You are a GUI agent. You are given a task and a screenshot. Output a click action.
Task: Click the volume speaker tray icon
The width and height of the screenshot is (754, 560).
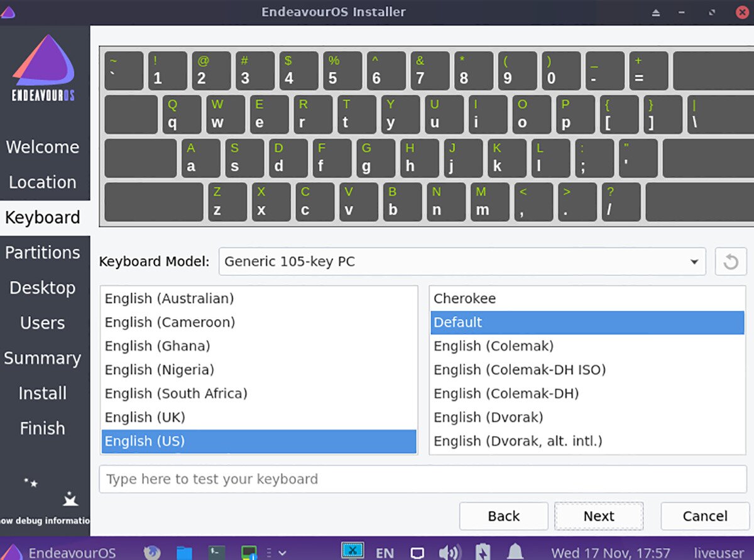click(x=449, y=552)
